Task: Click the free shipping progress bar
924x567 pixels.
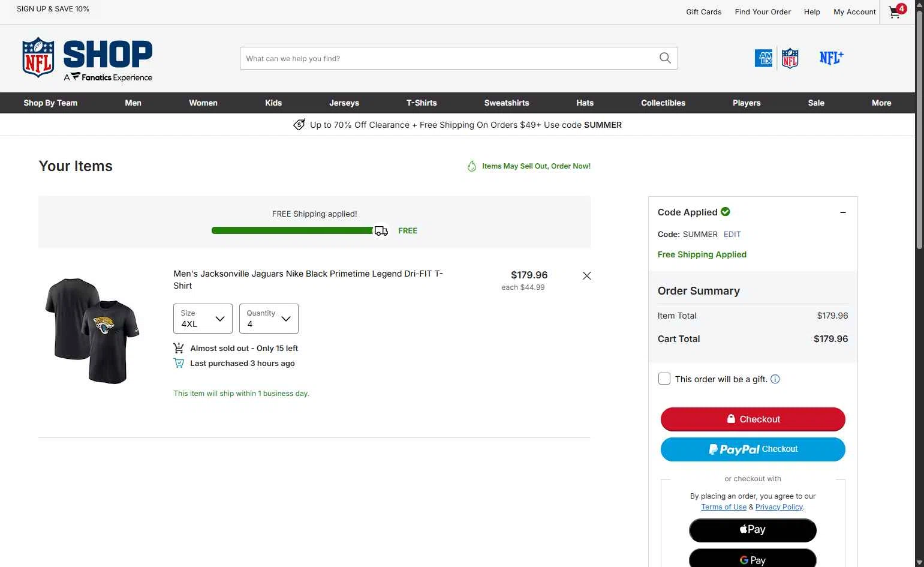Action: (293, 230)
